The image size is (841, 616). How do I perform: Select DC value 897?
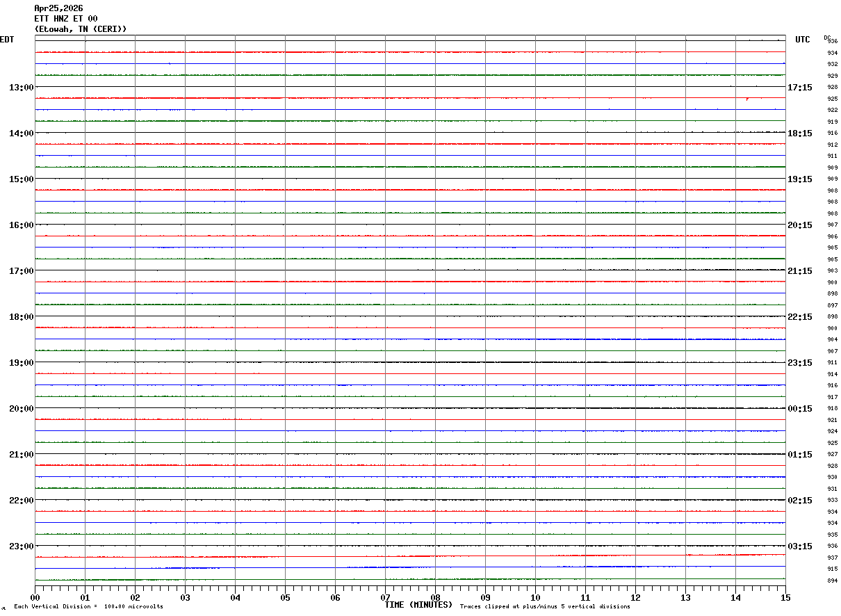[832, 305]
